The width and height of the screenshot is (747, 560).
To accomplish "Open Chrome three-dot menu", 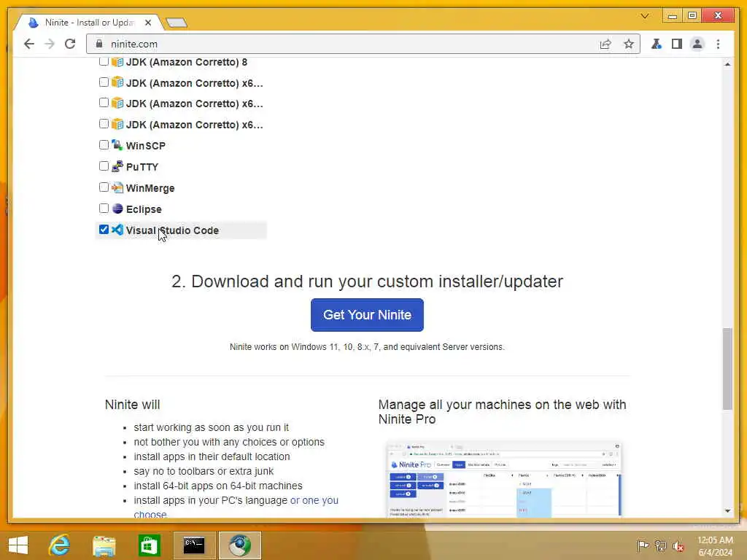I will 718,44.
